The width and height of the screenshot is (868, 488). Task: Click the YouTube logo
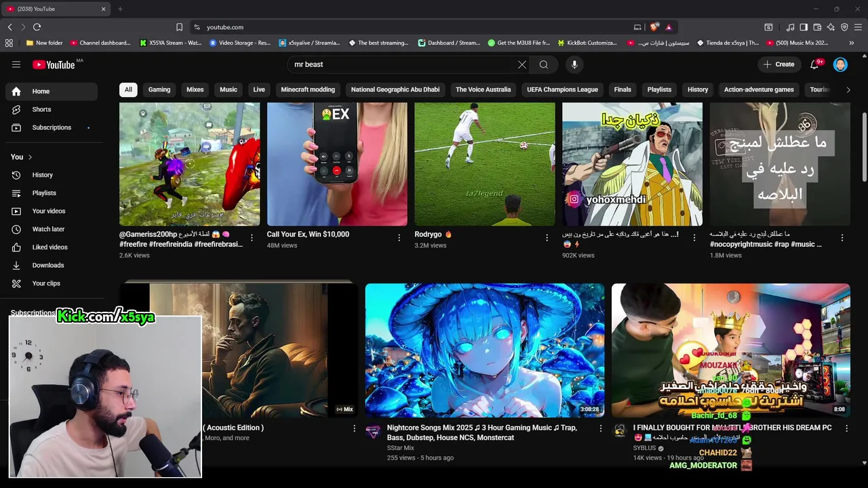tap(54, 64)
